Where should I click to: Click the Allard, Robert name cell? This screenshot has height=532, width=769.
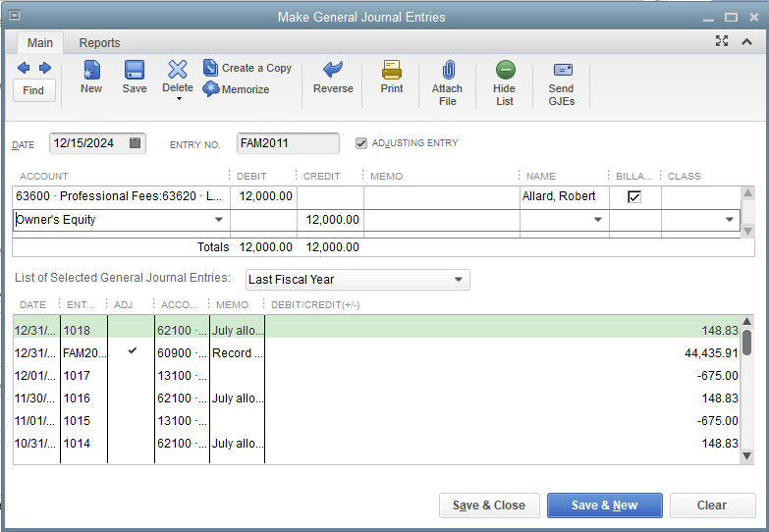click(x=565, y=196)
